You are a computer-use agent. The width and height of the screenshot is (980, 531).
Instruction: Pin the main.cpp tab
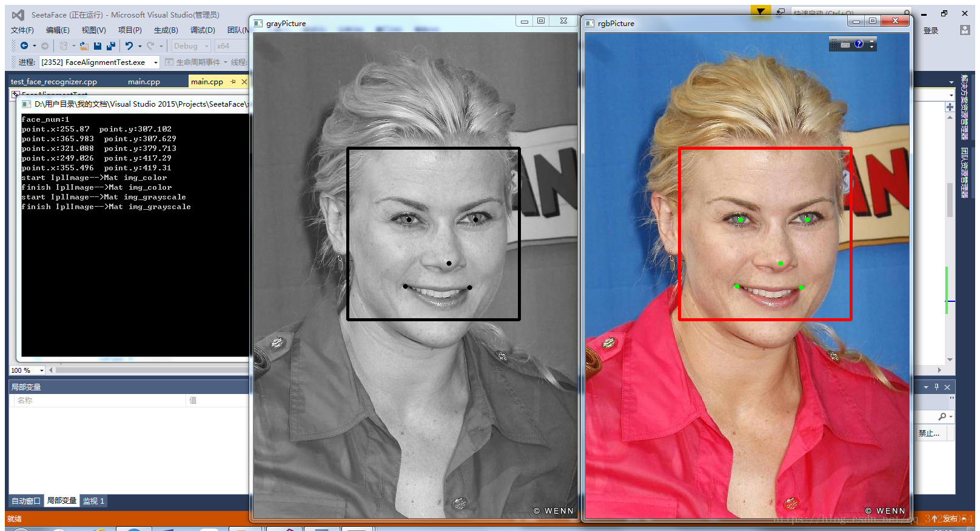pos(233,81)
